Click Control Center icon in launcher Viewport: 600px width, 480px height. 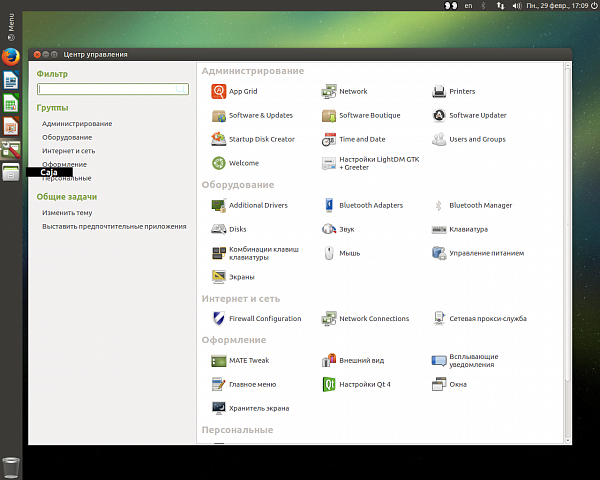(x=11, y=150)
